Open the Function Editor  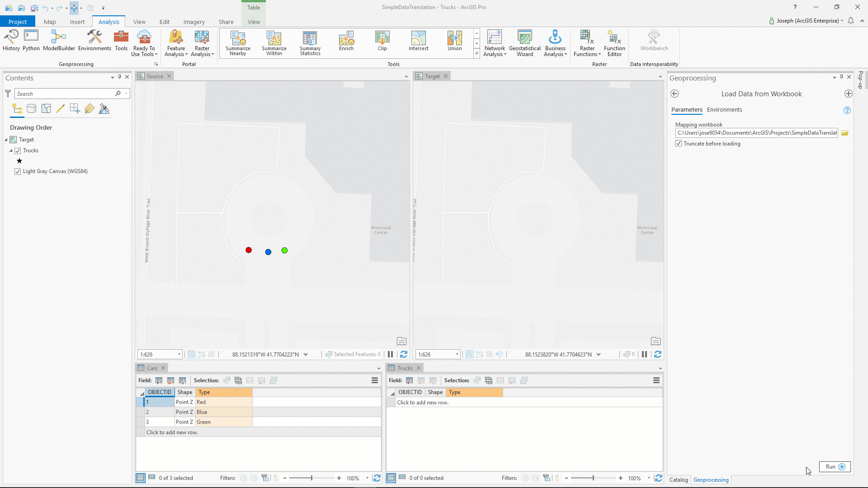(614, 43)
